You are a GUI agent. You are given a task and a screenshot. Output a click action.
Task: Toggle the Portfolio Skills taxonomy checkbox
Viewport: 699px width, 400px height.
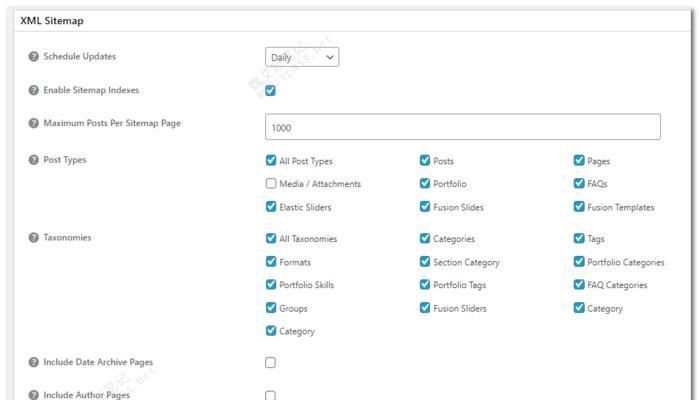pyautogui.click(x=271, y=285)
